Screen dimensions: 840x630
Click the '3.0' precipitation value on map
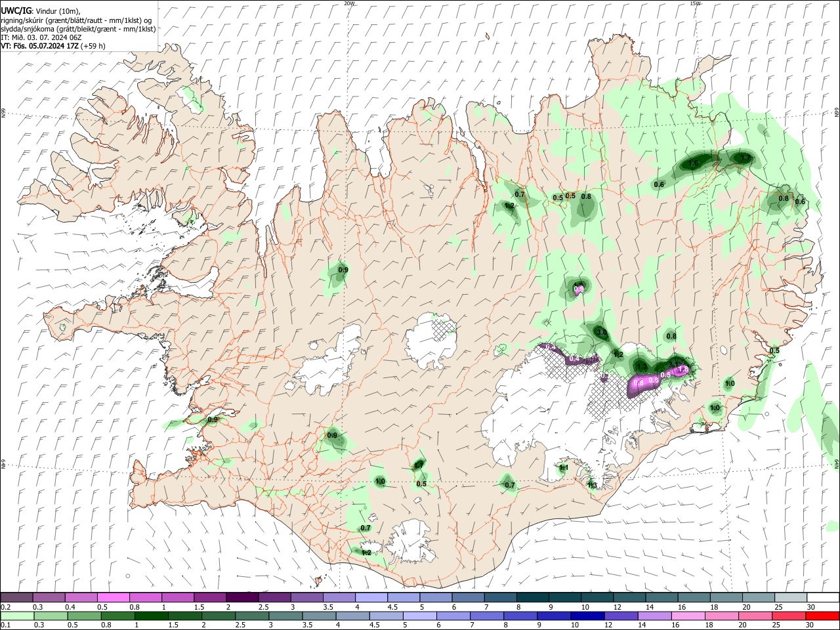pos(602,333)
